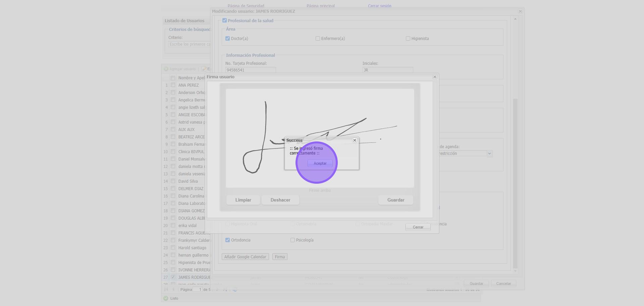Click Cerrar in the signature window
This screenshot has width=644, height=306.
418,227
